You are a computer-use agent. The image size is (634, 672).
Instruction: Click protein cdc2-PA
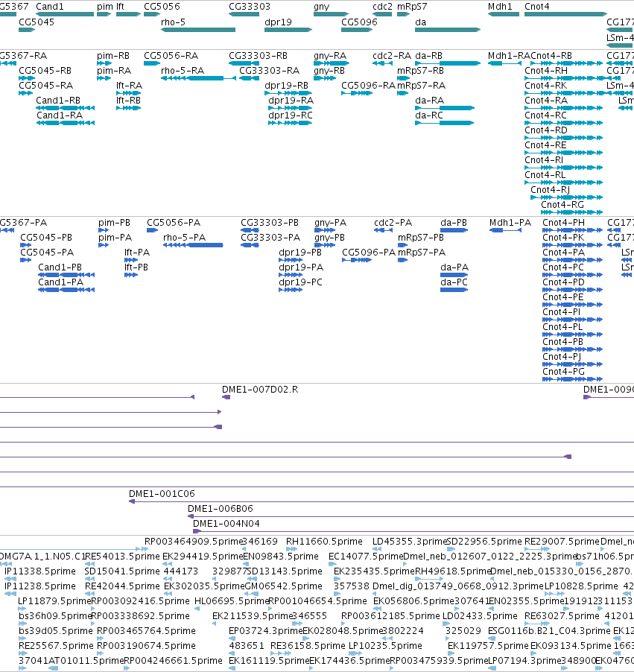pos(393,223)
